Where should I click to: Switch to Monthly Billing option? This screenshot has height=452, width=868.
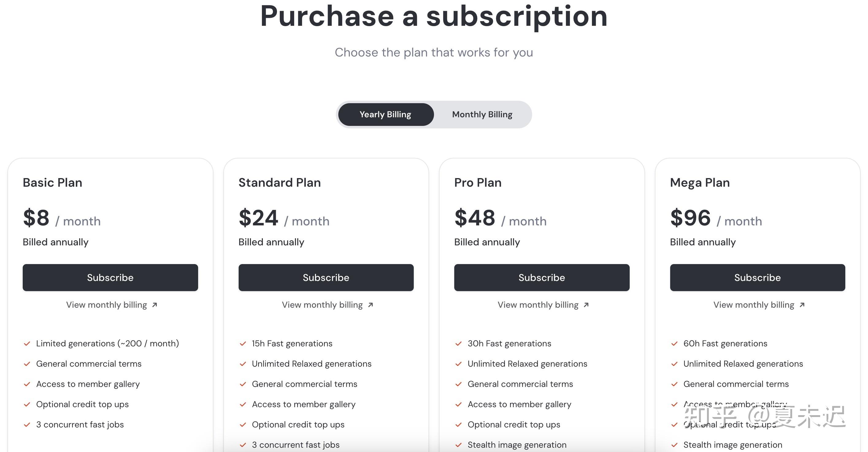coord(482,115)
